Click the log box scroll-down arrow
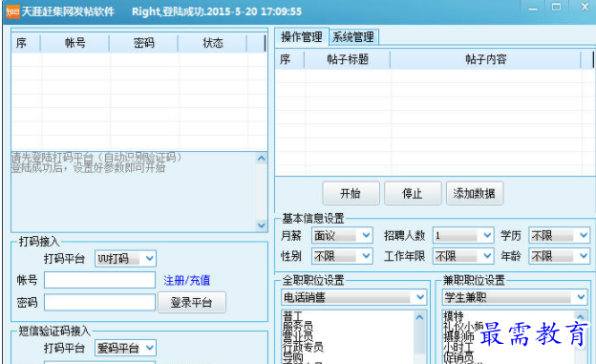The height and width of the screenshot is (364, 596). (261, 225)
